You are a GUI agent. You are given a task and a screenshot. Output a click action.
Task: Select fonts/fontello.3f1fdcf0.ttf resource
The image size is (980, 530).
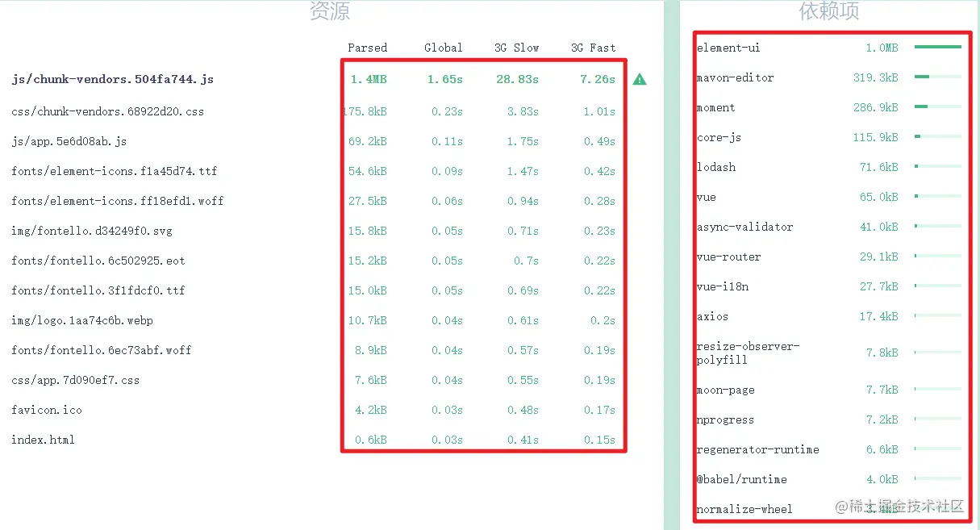tap(98, 290)
